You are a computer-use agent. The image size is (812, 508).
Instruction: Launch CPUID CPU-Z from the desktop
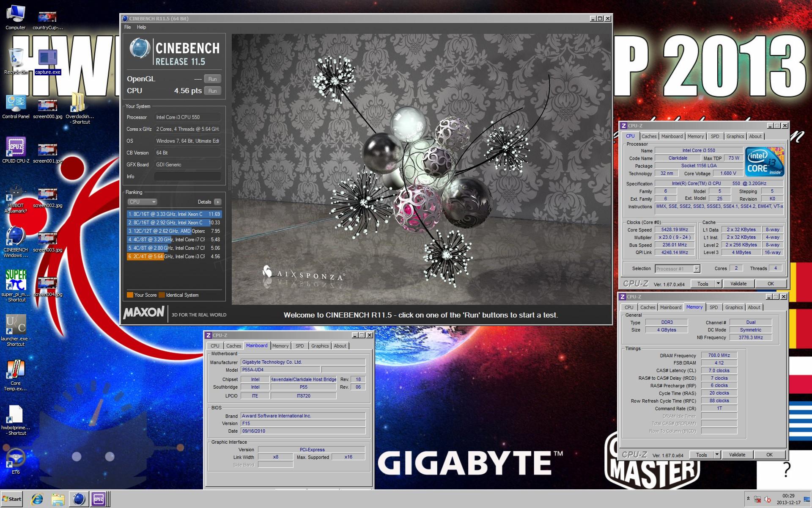click(x=16, y=150)
